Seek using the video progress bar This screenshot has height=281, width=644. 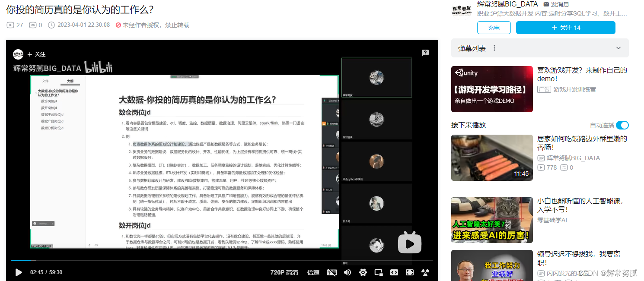click(222, 261)
